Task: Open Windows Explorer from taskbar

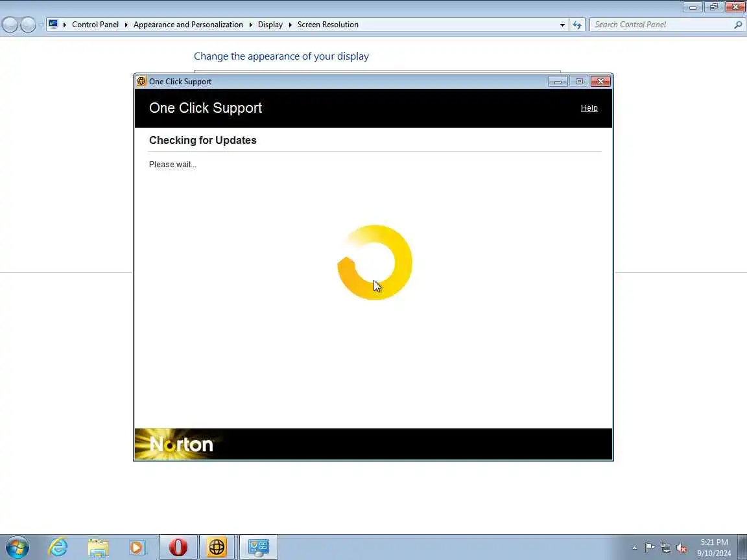Action: click(x=98, y=546)
